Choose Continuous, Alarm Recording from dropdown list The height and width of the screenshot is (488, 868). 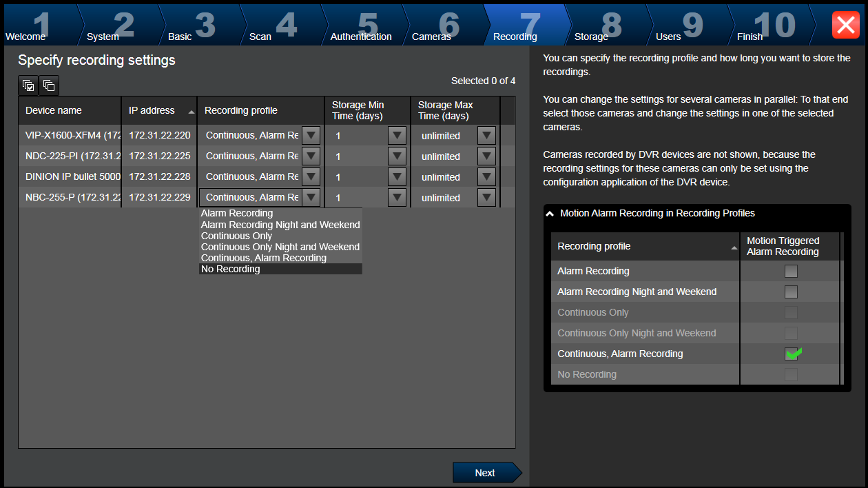click(280, 258)
